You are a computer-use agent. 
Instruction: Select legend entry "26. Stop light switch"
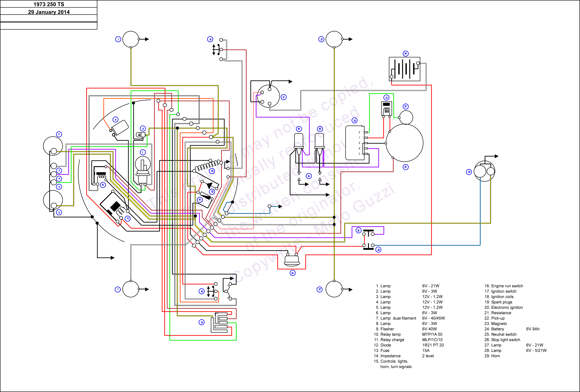coord(502,340)
